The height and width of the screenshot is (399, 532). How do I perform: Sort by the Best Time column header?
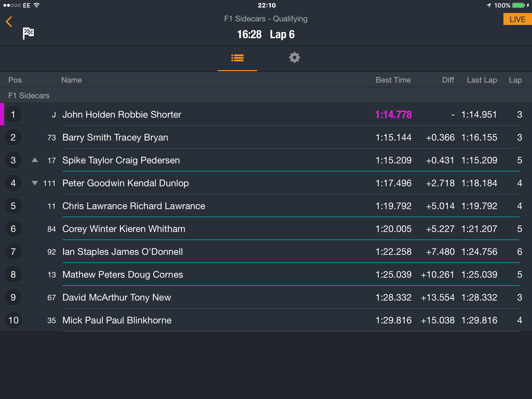(x=393, y=80)
